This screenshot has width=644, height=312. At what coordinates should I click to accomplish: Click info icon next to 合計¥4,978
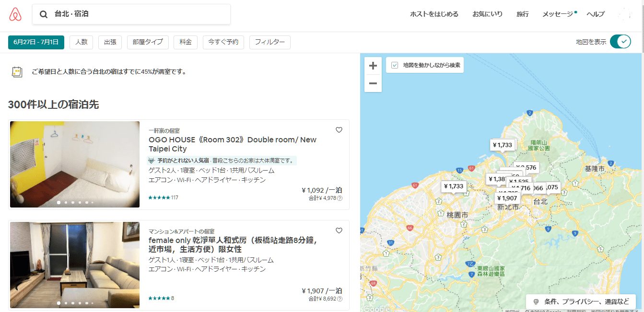[340, 198]
